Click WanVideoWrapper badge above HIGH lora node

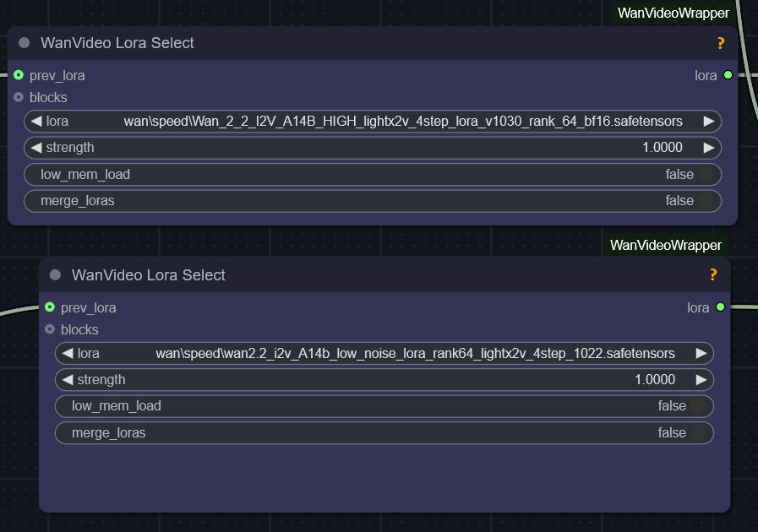[673, 13]
